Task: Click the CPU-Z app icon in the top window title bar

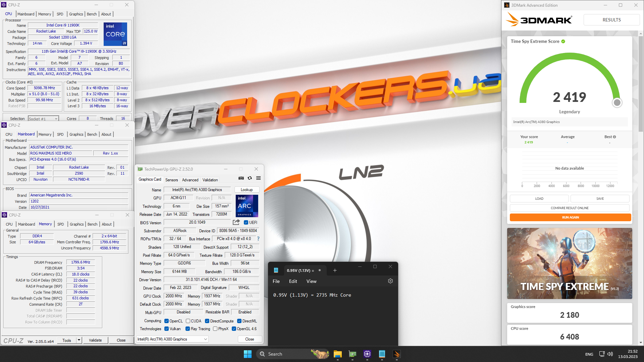Action: [x=4, y=5]
